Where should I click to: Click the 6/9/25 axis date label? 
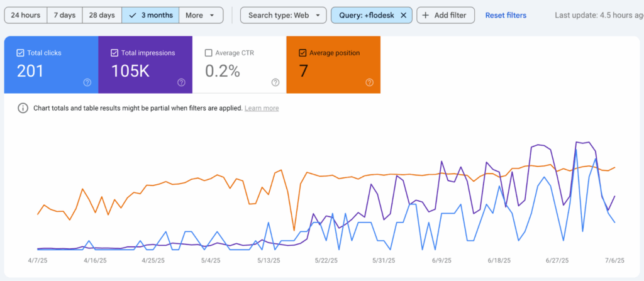tap(441, 260)
